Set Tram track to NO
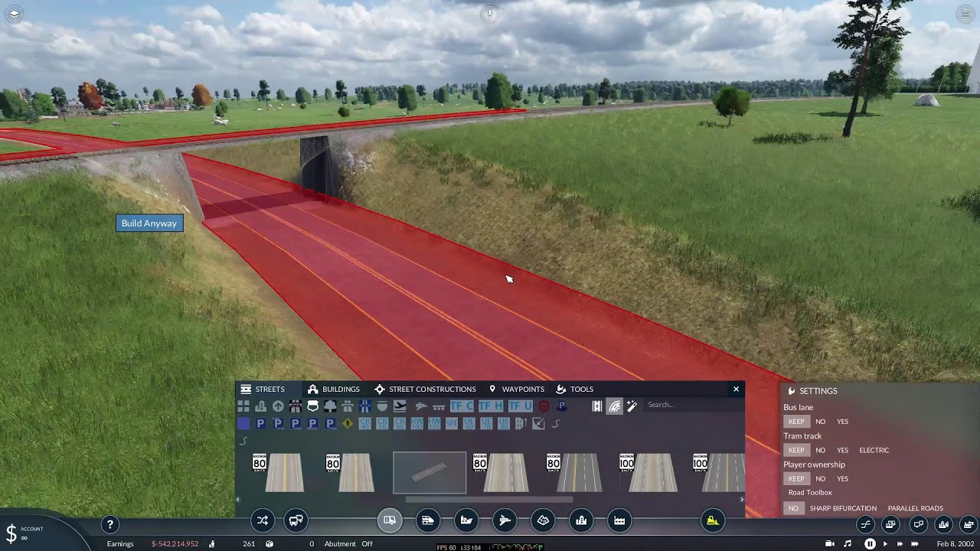This screenshot has height=551, width=980. 821,450
